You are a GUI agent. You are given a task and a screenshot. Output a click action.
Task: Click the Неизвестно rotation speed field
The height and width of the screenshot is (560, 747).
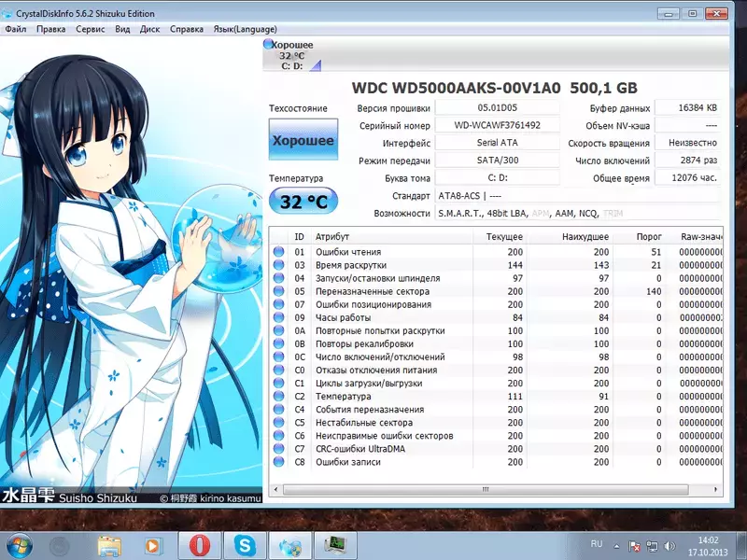click(687, 143)
